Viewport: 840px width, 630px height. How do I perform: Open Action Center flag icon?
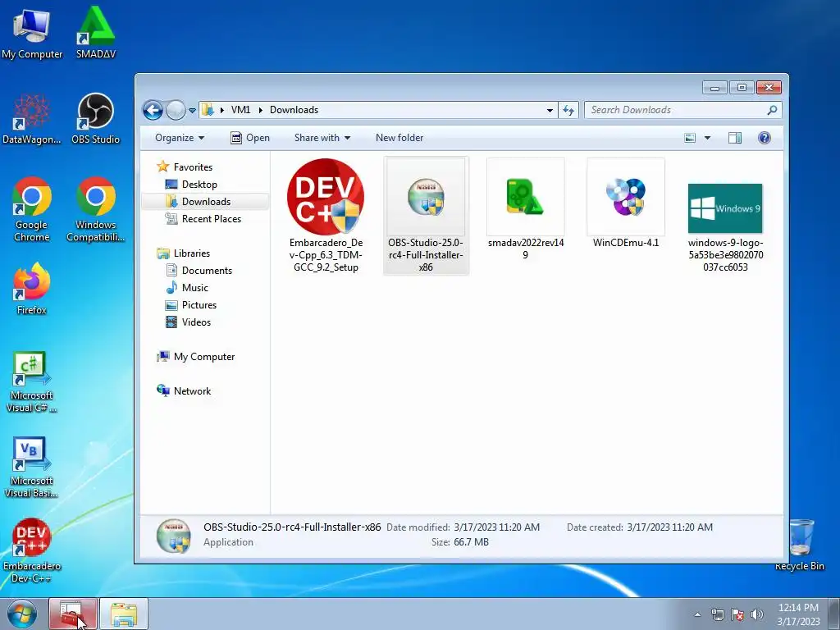737,614
